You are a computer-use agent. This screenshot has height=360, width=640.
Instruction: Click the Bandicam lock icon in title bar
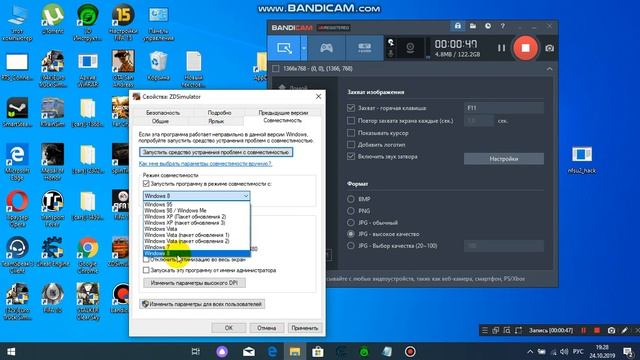(x=458, y=26)
